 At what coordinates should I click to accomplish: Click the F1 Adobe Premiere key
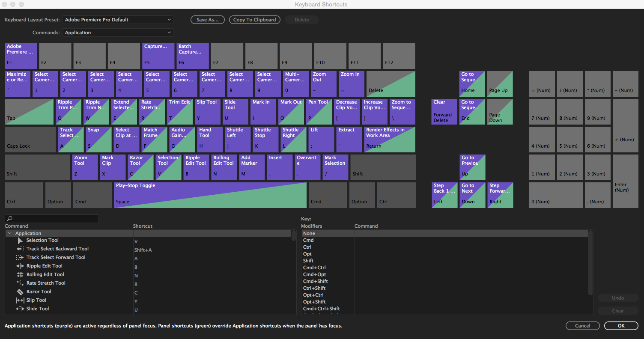tap(21, 56)
